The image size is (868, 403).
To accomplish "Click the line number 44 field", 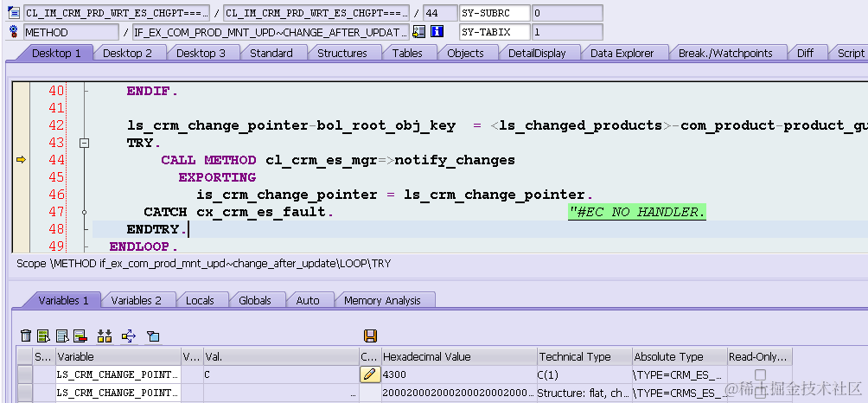I will point(439,13).
